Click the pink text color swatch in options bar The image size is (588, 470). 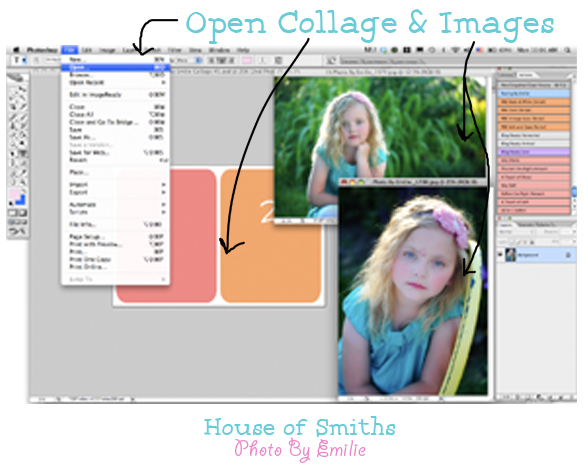pyautogui.click(x=246, y=60)
